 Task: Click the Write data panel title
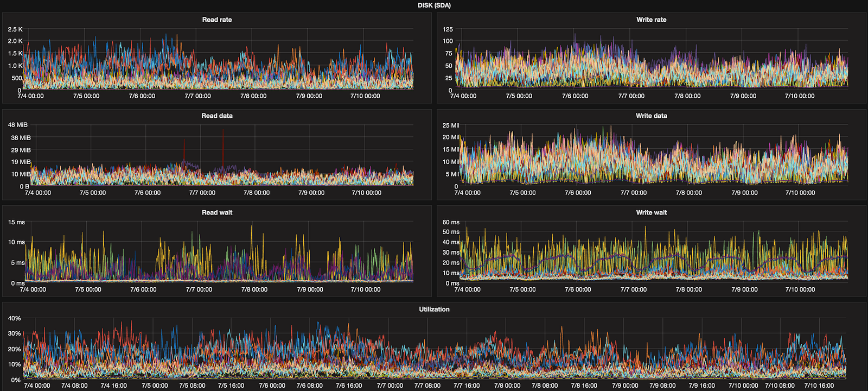tap(651, 116)
